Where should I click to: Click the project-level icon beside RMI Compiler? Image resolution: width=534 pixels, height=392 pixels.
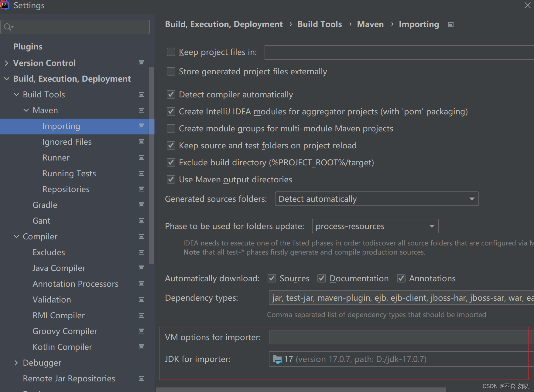click(x=142, y=315)
